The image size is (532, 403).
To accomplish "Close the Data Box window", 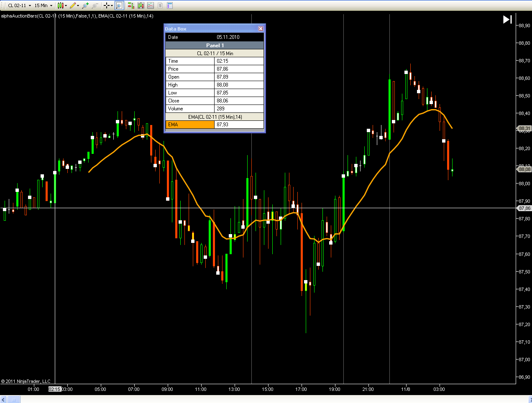I will pos(261,29).
